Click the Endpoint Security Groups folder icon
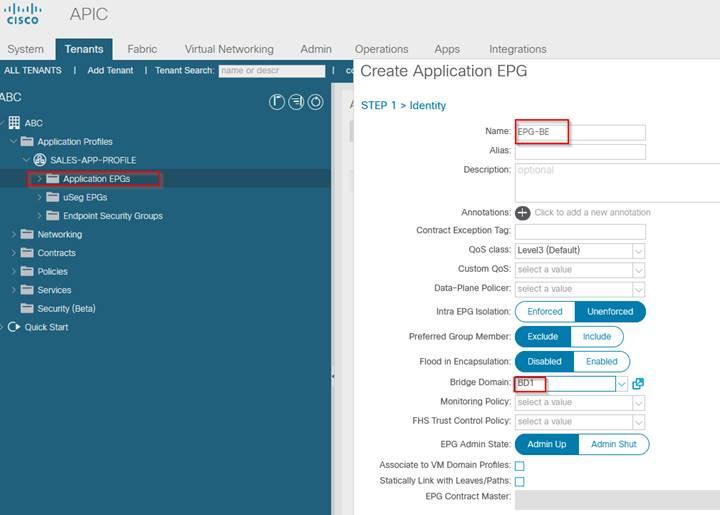Image resolution: width=720 pixels, height=515 pixels. pos(53,216)
